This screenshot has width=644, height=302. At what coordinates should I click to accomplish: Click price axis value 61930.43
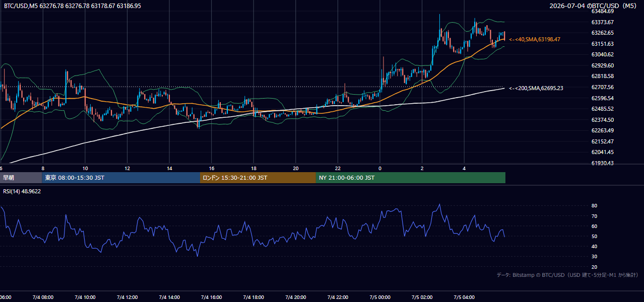click(x=602, y=163)
